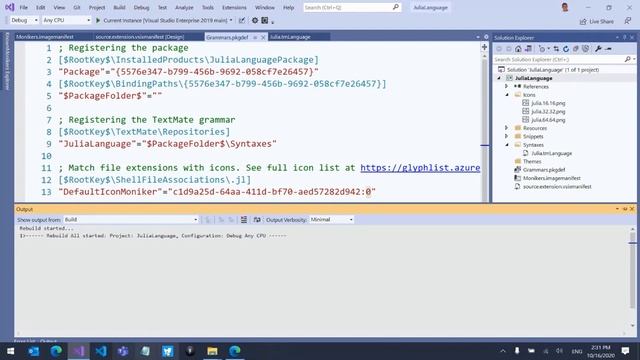
Task: Open the Debug configuration dropdown
Action: [x=24, y=20]
